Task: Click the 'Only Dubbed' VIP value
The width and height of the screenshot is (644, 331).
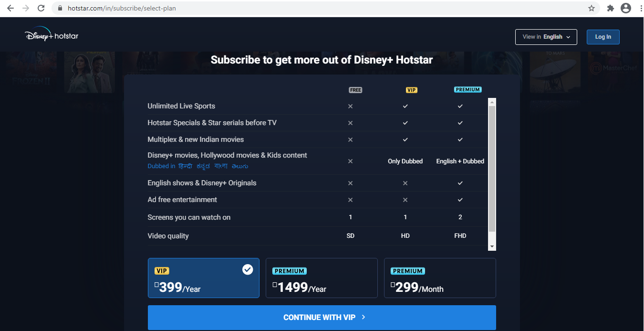Action: click(x=405, y=161)
